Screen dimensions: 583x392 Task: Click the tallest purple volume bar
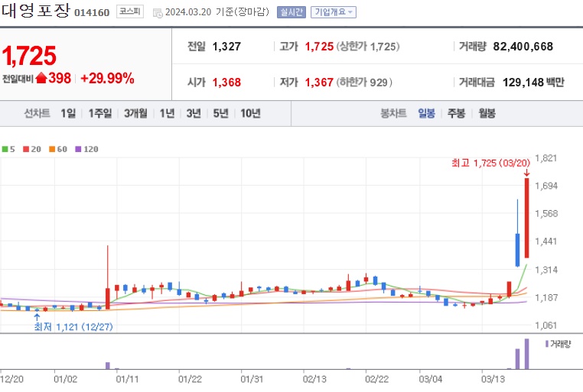(x=526, y=354)
